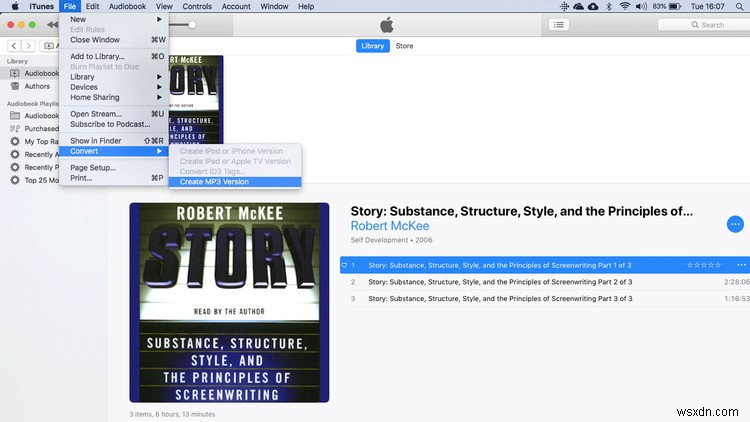Open the Help menu
This screenshot has width=750, height=422.
(306, 6)
